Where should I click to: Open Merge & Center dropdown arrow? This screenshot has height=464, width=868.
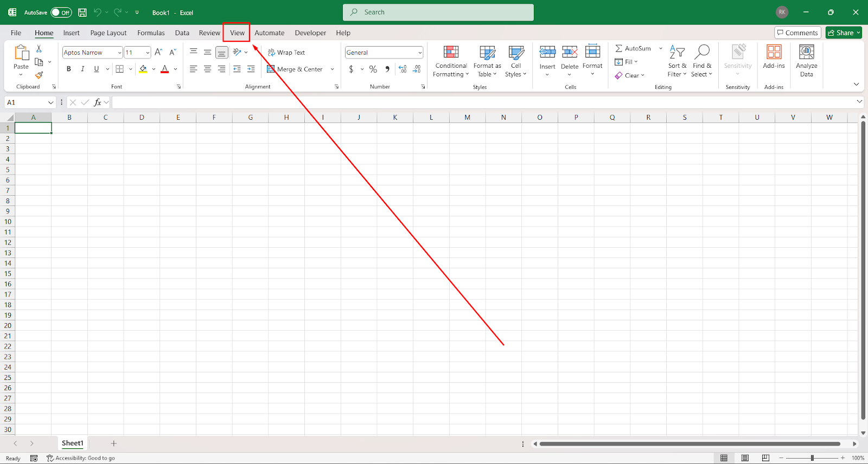(x=332, y=69)
